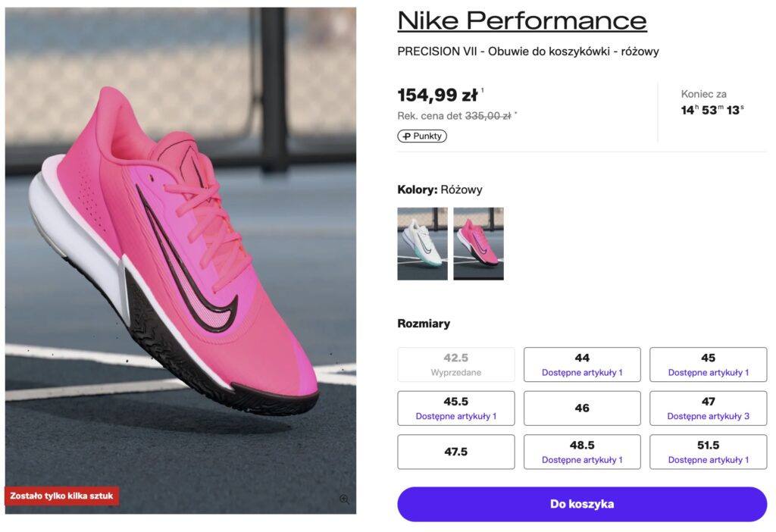Click the red 'Zostało tylko kilka sztuk' badge
The height and width of the screenshot is (532, 776).
(x=61, y=496)
